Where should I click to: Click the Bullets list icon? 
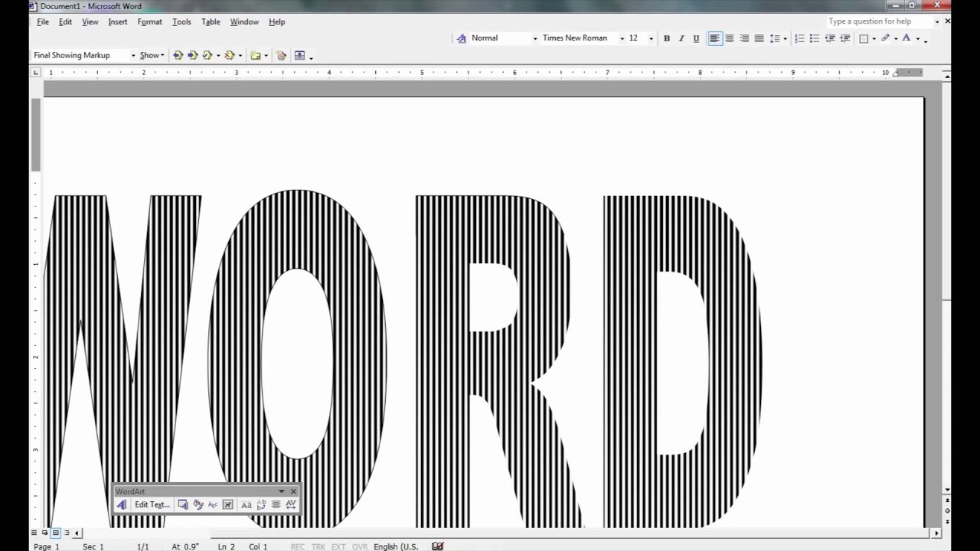click(x=815, y=38)
